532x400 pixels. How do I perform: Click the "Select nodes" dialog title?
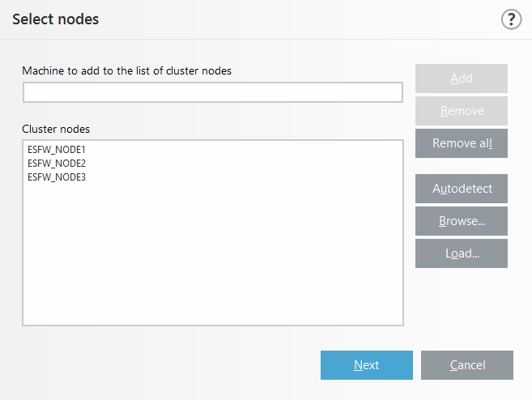pyautogui.click(x=56, y=19)
